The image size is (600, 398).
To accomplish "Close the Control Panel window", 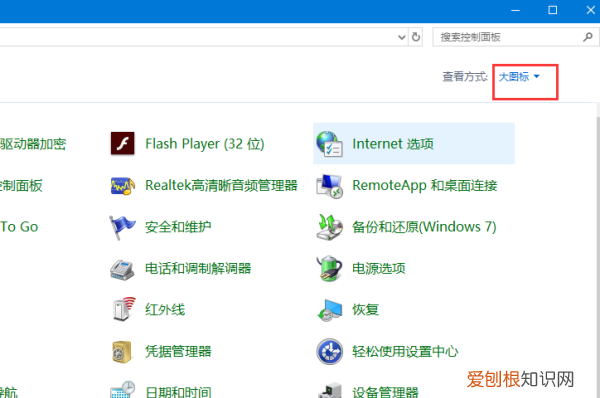I will coord(590,10).
